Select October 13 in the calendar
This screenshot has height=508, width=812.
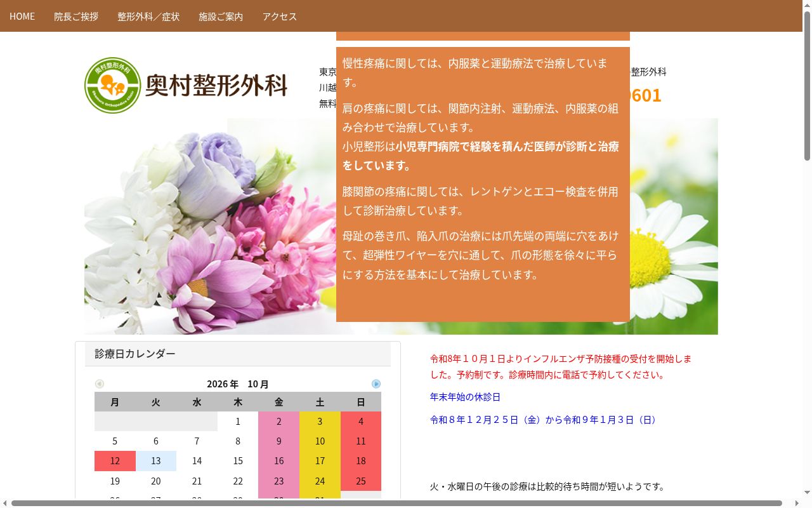156,461
